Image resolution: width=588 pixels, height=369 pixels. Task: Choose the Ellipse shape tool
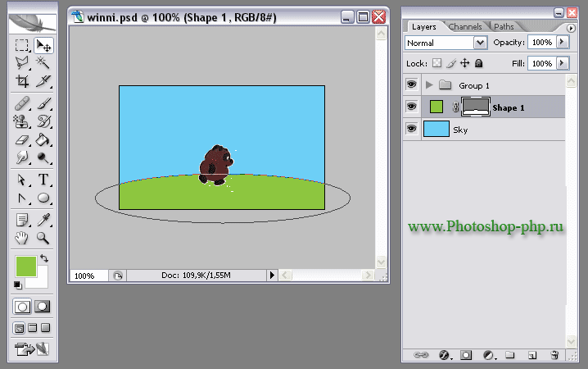pyautogui.click(x=43, y=198)
